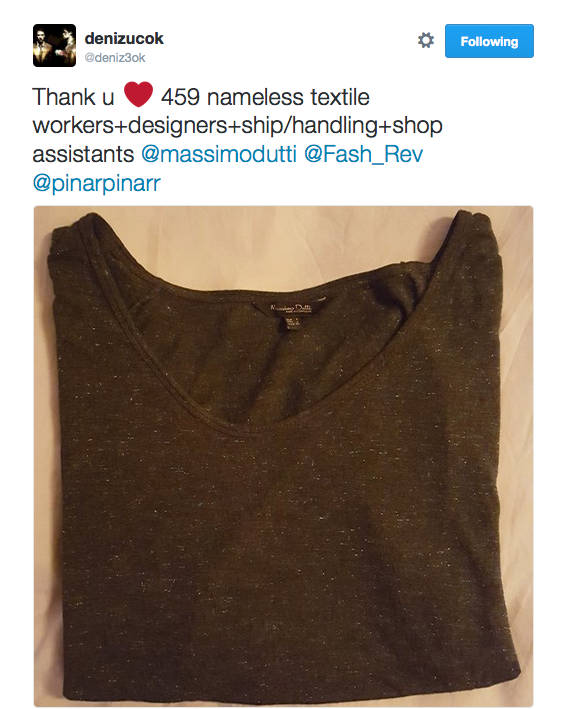The height and width of the screenshot is (709, 563).
Task: Open the @pinarpinarr mention link
Action: click(x=97, y=183)
